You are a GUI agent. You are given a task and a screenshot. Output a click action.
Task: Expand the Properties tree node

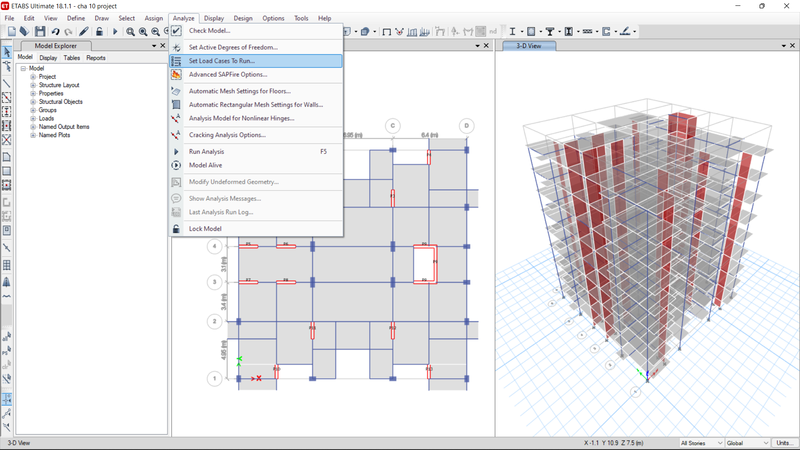click(x=33, y=93)
